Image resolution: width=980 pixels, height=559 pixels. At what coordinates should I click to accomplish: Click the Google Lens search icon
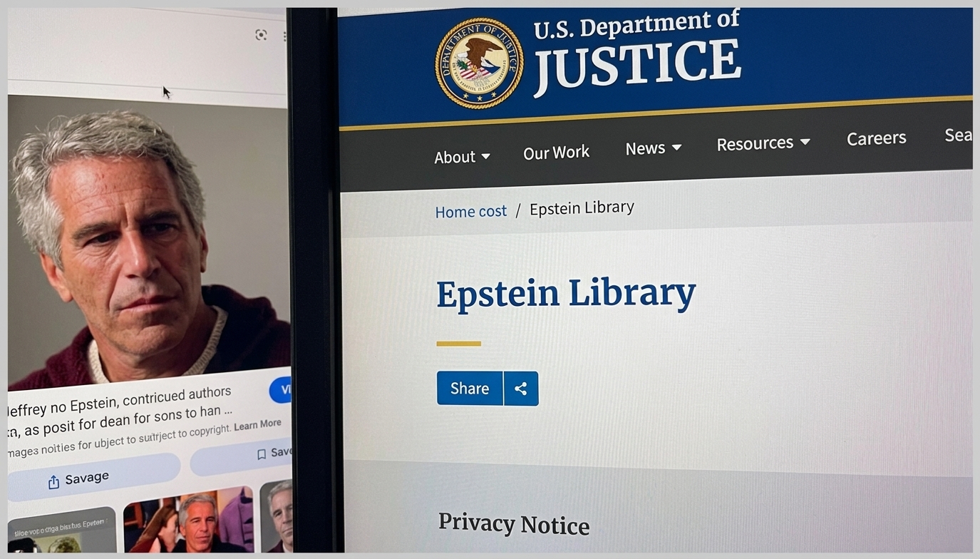pyautogui.click(x=261, y=35)
